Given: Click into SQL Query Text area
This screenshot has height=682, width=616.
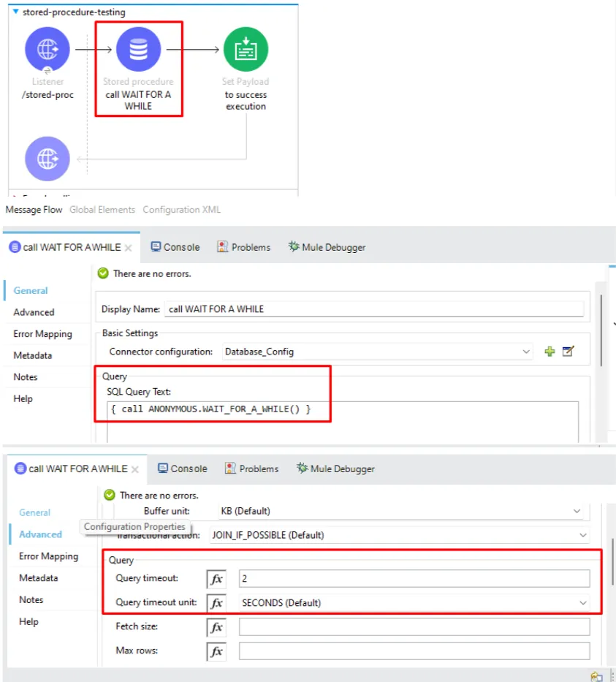Looking at the screenshot, I should pos(343,422).
